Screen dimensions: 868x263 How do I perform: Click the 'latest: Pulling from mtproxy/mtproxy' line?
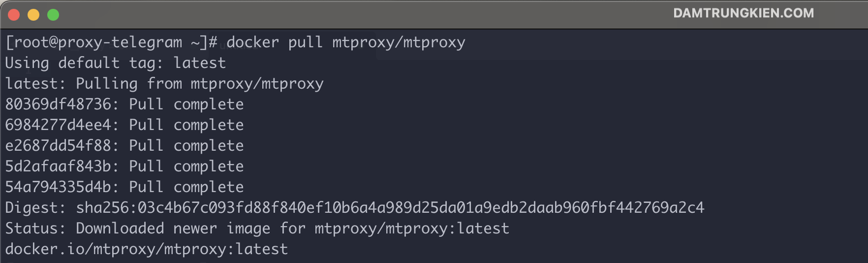(x=164, y=84)
